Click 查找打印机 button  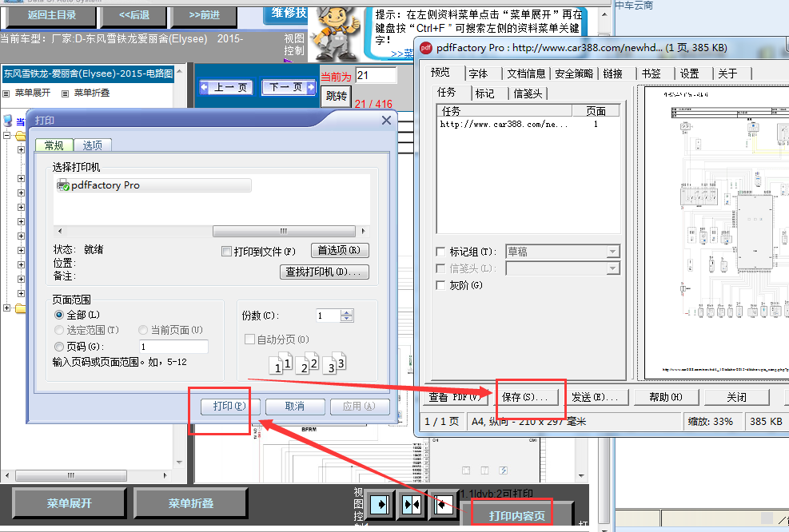click(324, 272)
